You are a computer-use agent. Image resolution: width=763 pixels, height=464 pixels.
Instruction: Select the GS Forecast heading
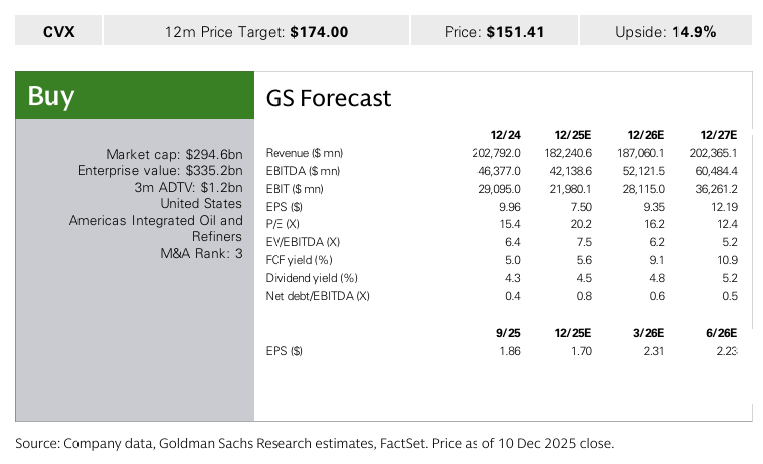point(328,98)
